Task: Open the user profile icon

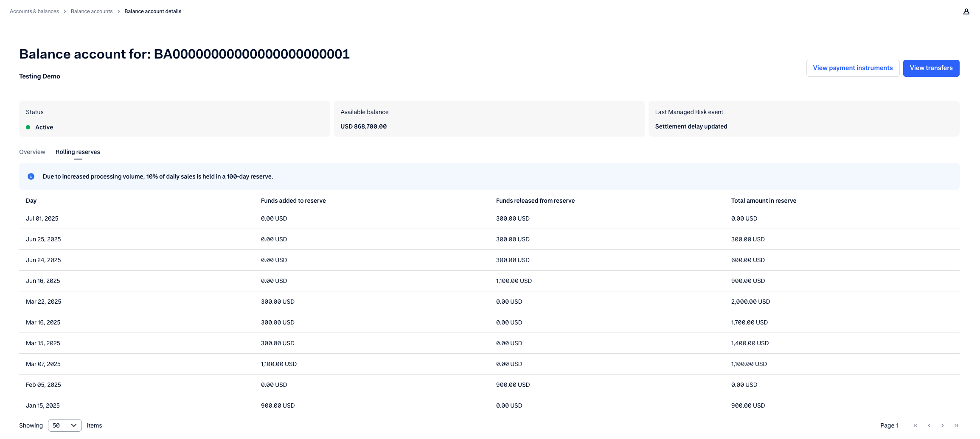Action: (966, 11)
